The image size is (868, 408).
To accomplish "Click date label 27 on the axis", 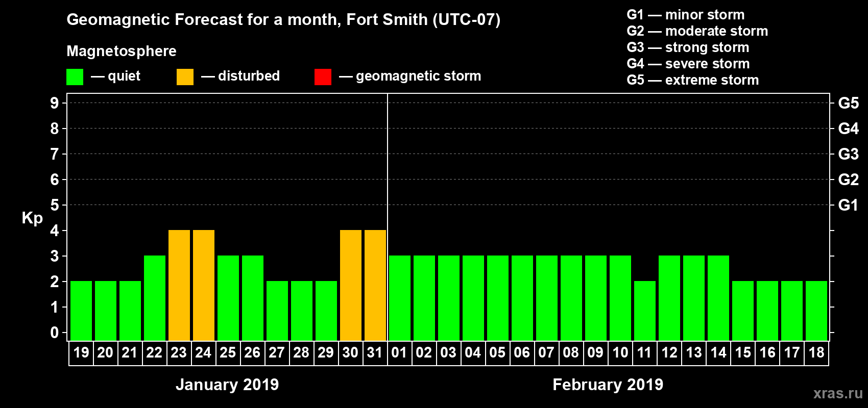I will 277,352.
